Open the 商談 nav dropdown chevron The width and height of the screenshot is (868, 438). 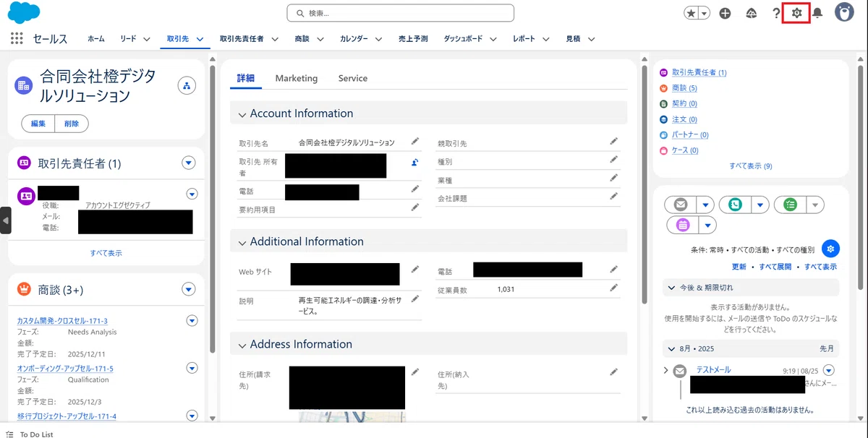click(x=320, y=39)
